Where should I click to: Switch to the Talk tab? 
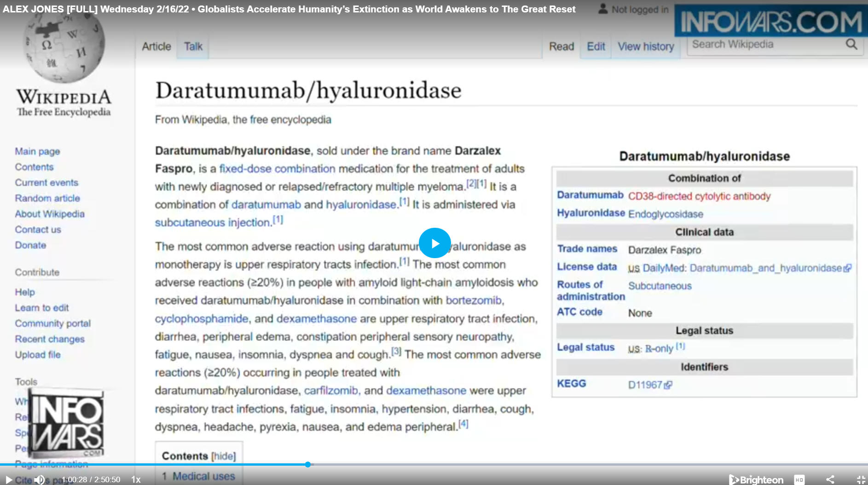pyautogui.click(x=193, y=46)
